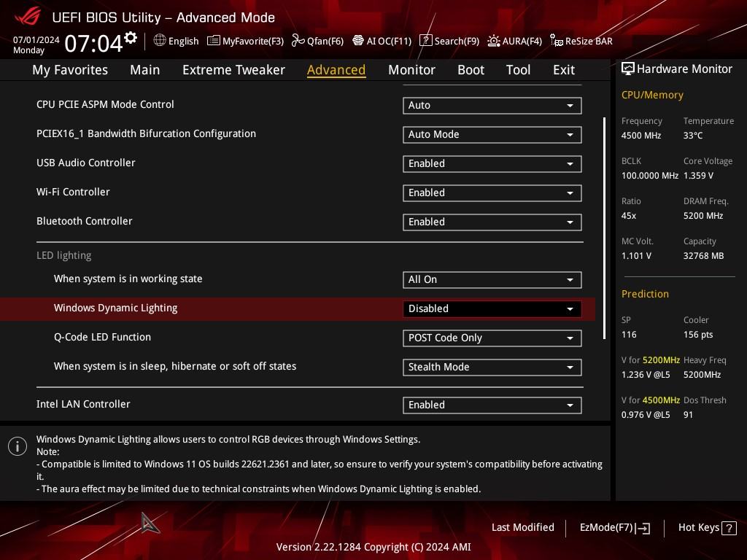
Task: Open Search(F9) icon
Action: point(425,41)
